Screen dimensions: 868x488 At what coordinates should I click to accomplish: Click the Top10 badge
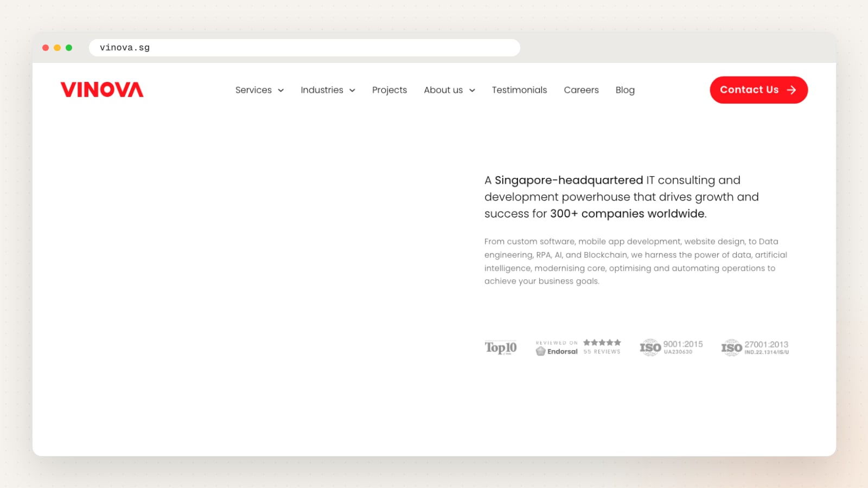point(501,348)
